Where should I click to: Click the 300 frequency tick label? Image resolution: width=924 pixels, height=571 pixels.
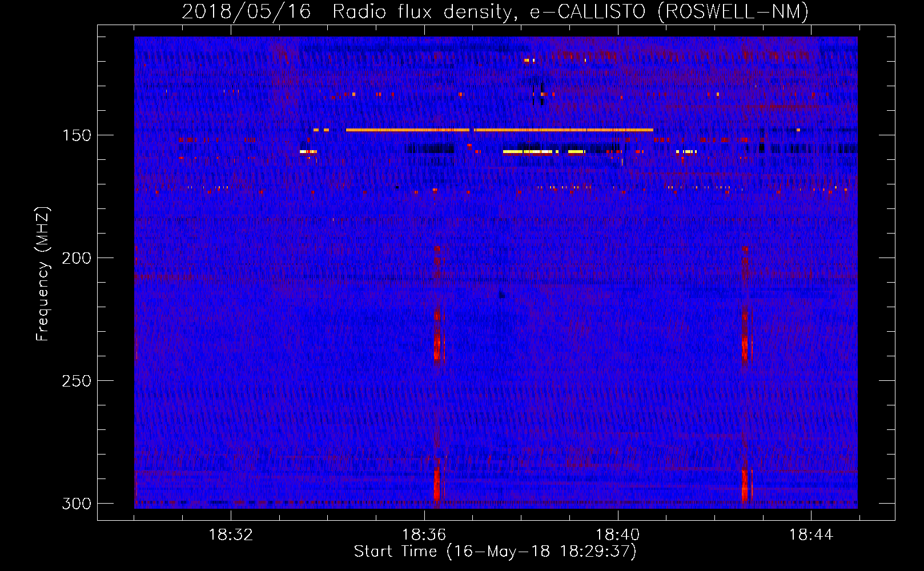coord(76,504)
